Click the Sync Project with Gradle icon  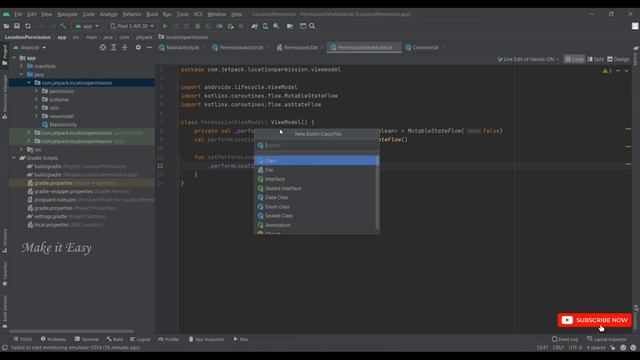click(254, 26)
